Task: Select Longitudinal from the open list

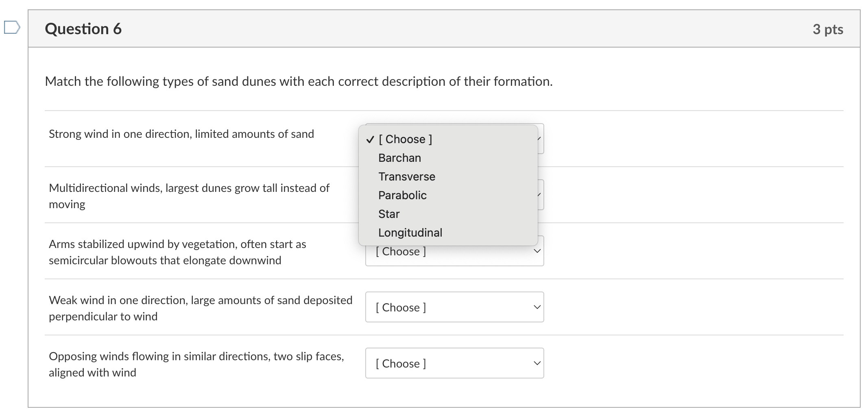Action: [410, 233]
